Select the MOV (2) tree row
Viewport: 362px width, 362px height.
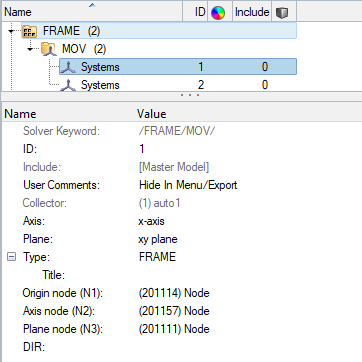click(167, 49)
